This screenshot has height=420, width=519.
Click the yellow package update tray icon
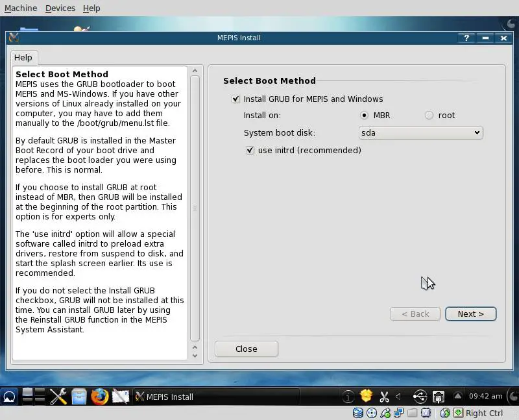click(367, 396)
